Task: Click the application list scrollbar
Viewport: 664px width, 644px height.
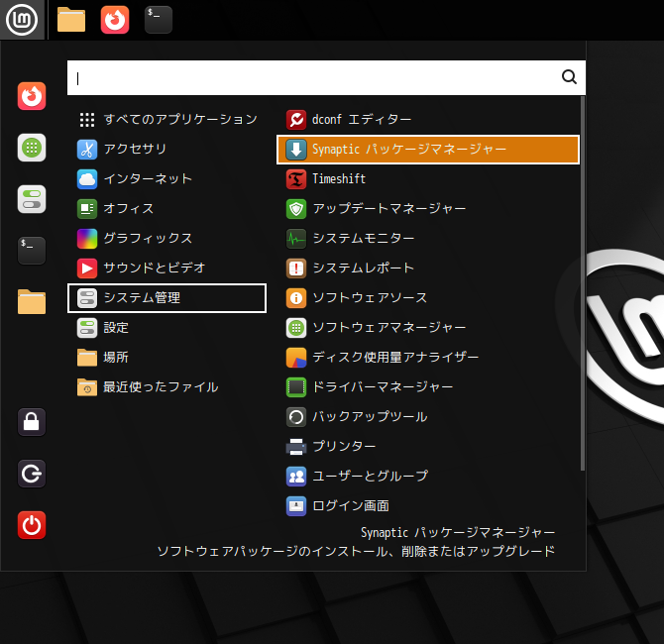Action: pos(583,283)
